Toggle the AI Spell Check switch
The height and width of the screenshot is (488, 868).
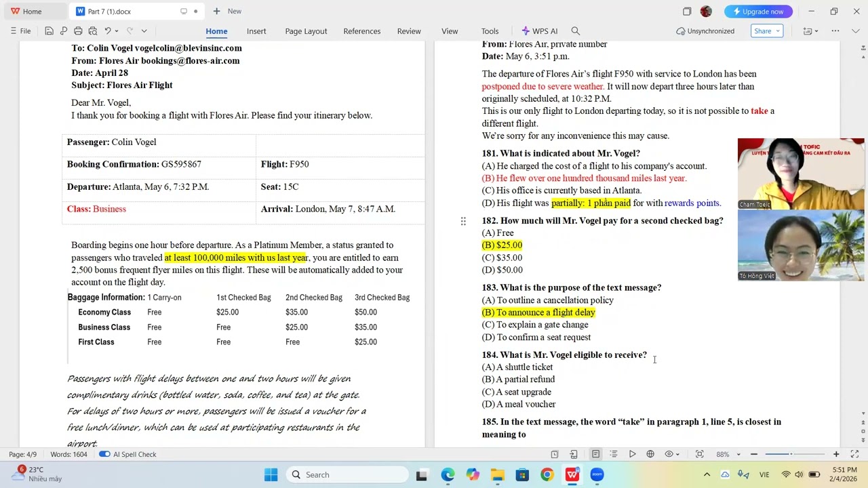pyautogui.click(x=104, y=454)
